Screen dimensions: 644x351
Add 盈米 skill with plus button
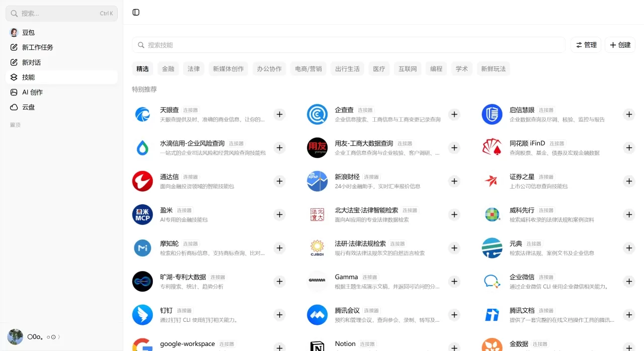280,215
